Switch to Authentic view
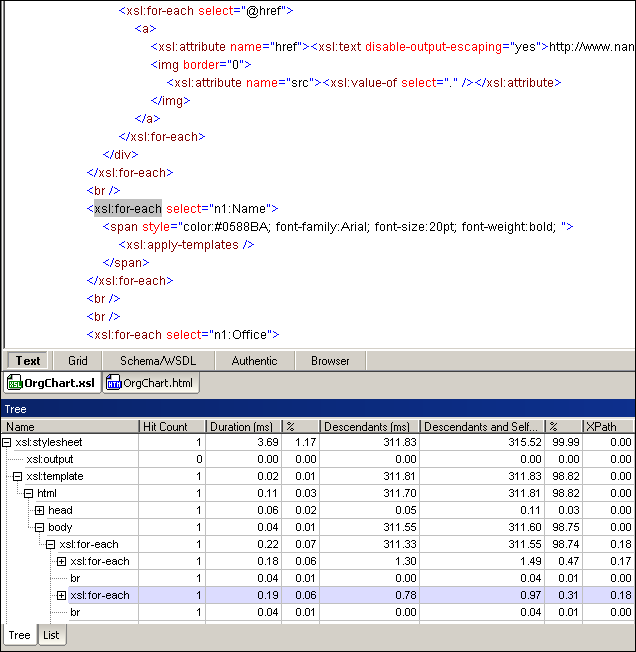 (x=254, y=361)
